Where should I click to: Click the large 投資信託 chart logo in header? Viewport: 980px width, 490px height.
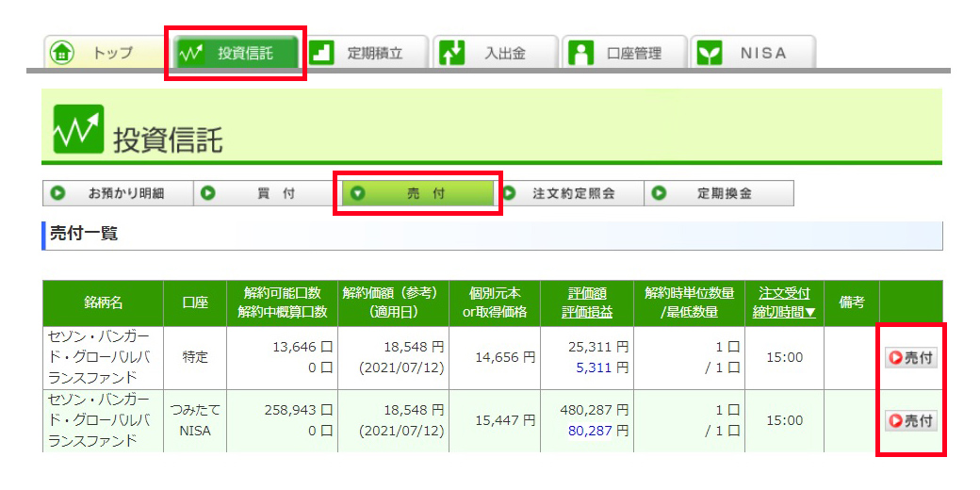pyautogui.click(x=78, y=129)
